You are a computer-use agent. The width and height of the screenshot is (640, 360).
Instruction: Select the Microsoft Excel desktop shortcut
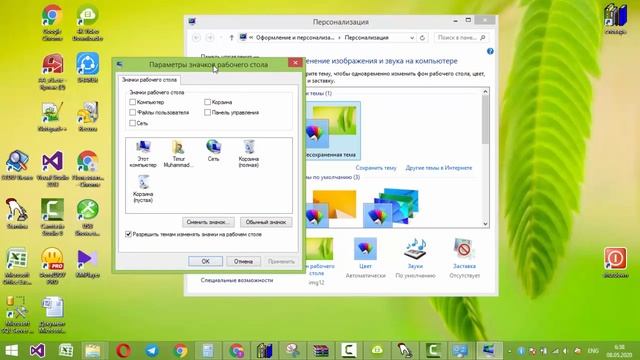[x=17, y=266]
